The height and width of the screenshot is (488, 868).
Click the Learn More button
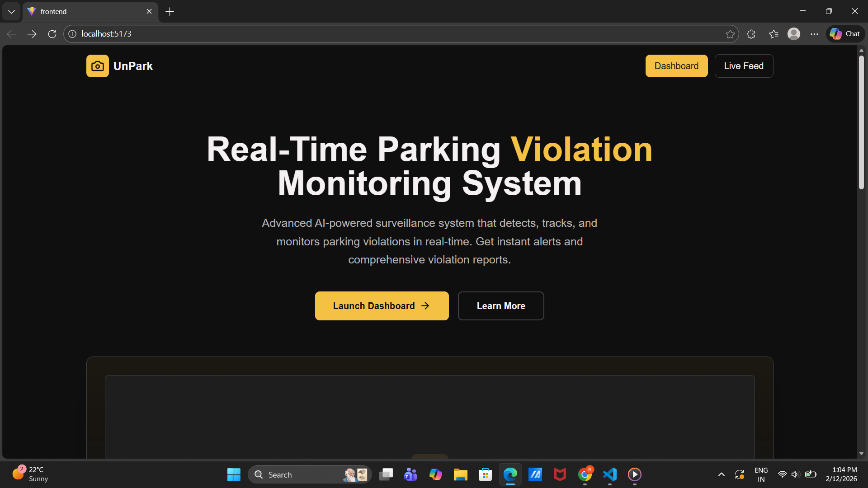pyautogui.click(x=500, y=306)
